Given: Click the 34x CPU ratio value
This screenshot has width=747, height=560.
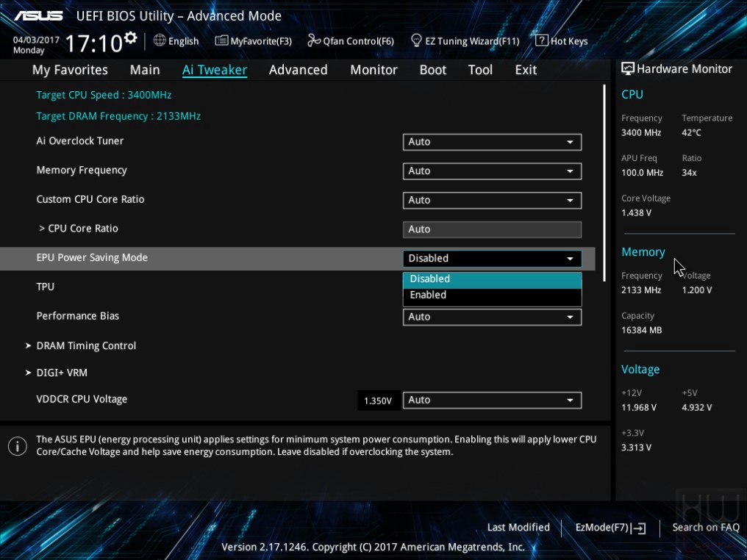Looking at the screenshot, I should [x=689, y=173].
